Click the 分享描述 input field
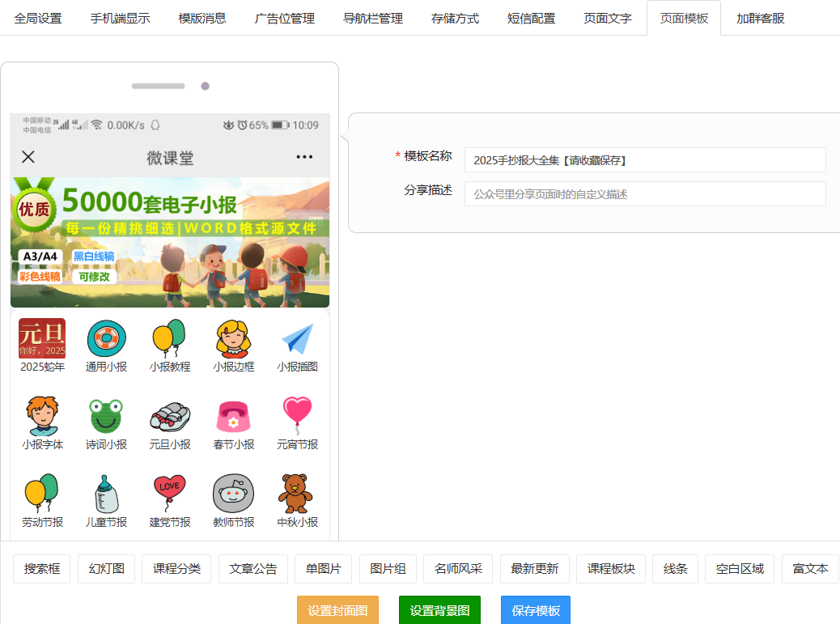This screenshot has width=840, height=624. [644, 194]
